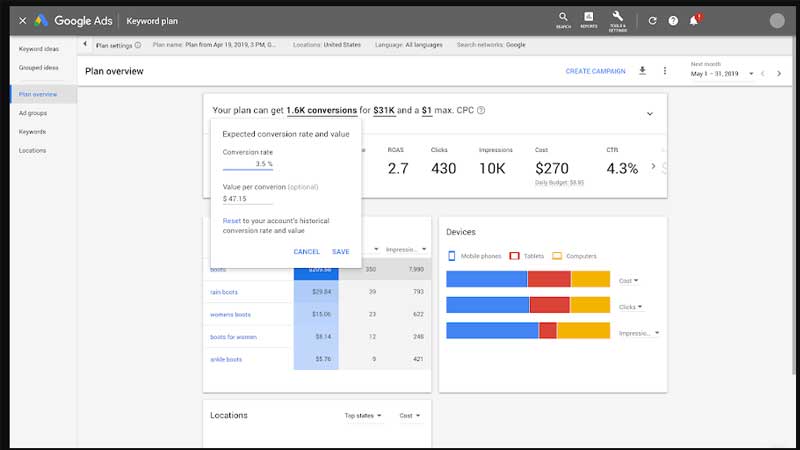Click the Conversion rate input field
The image size is (800, 450).
(247, 164)
